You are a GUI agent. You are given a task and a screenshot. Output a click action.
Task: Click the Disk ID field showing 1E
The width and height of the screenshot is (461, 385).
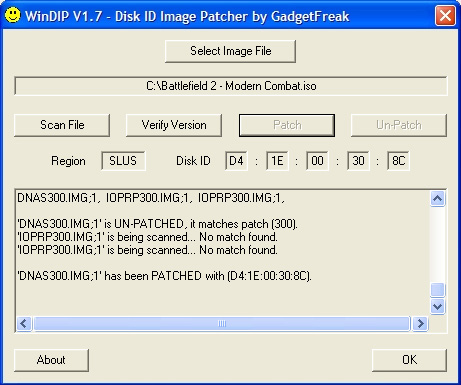(277, 161)
